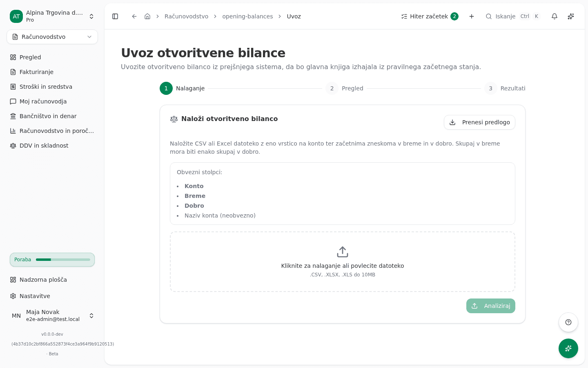Open Hiter začetek checklist
Viewport: 588px width, 368px height.
430,16
